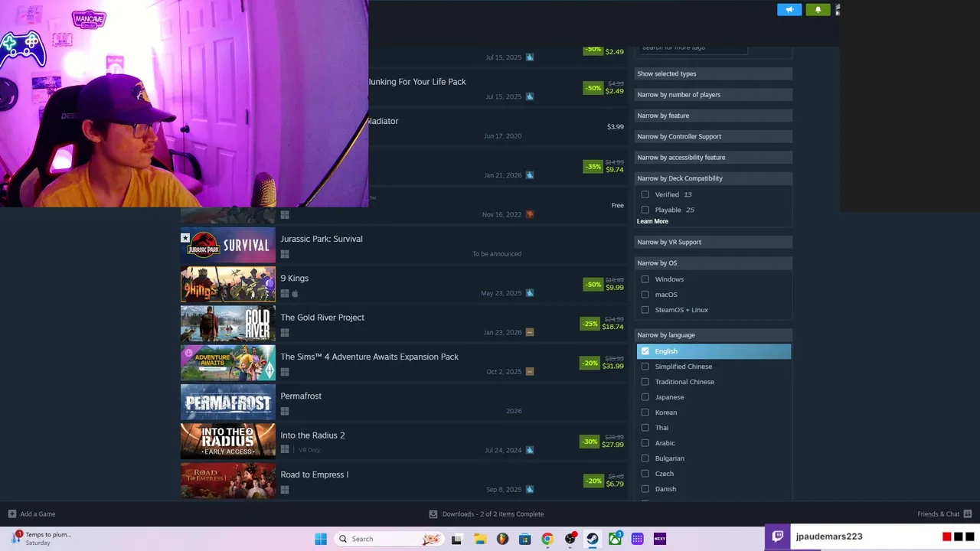Toggle the Verified Deck compatibility checkbox
Screen dimensions: 980x551
tap(645, 194)
